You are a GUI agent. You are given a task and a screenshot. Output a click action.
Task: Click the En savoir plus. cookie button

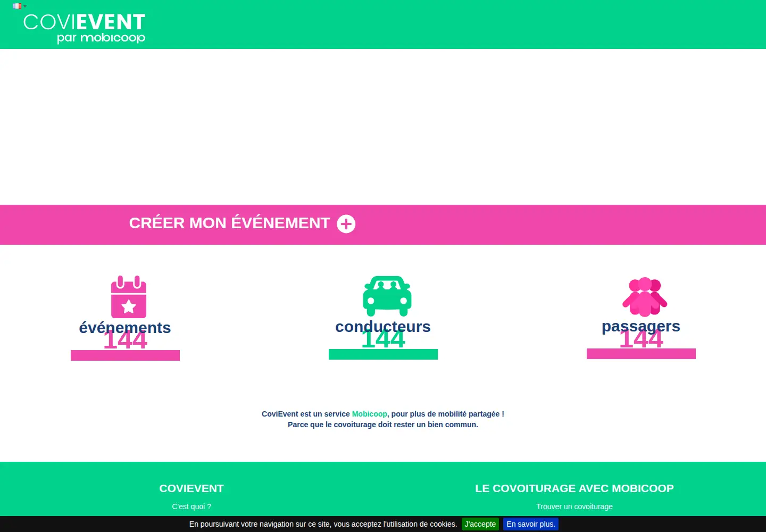click(x=531, y=524)
